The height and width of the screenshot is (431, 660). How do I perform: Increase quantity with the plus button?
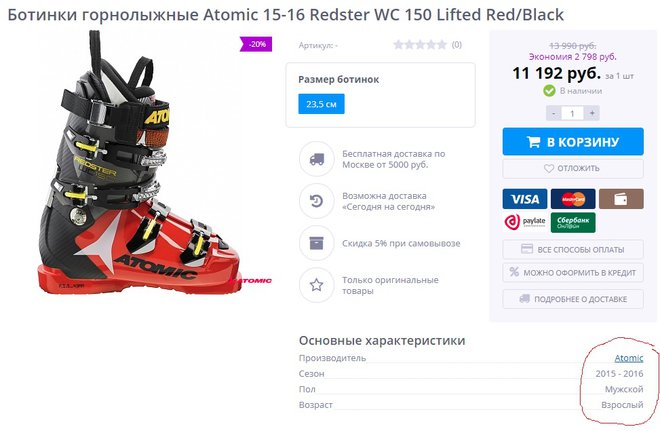click(x=592, y=113)
